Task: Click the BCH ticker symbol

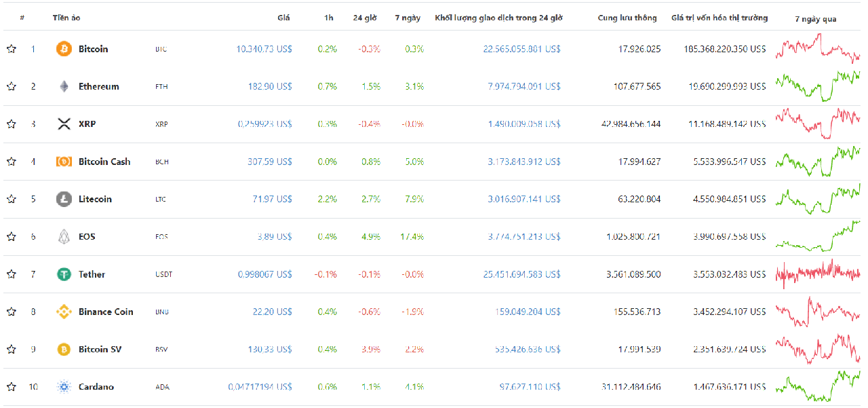Action: (161, 162)
